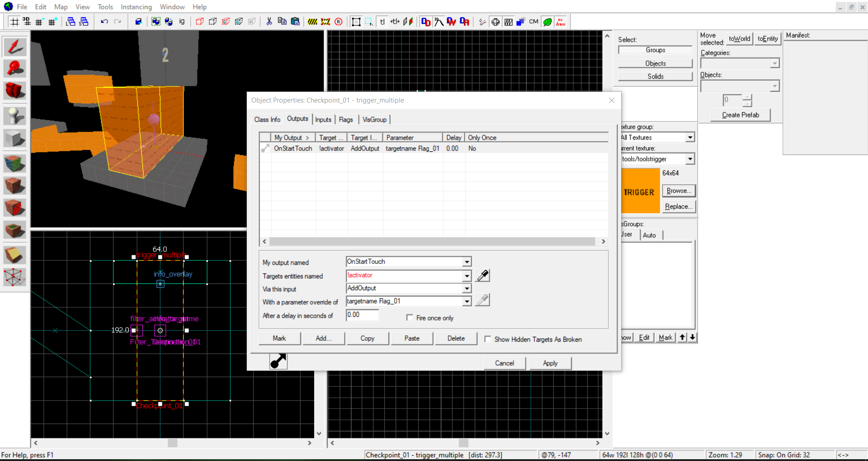Viewport: 868px width, 461px height.
Task: Select the Magnify tool
Action: pos(15,69)
